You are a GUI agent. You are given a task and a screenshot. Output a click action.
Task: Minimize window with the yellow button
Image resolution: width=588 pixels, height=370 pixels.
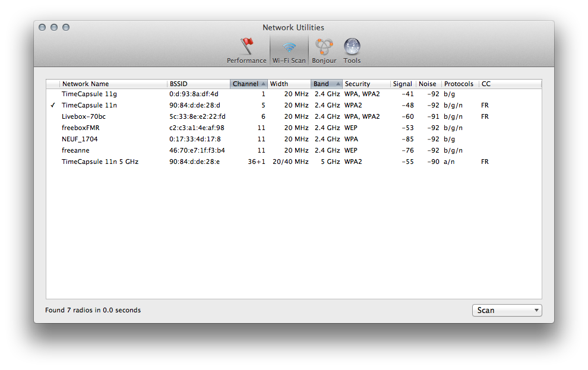tap(54, 27)
